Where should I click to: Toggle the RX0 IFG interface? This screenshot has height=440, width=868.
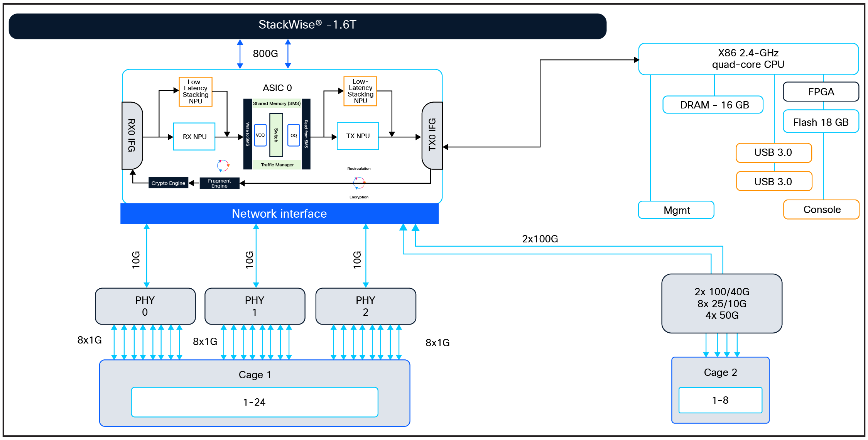(131, 136)
